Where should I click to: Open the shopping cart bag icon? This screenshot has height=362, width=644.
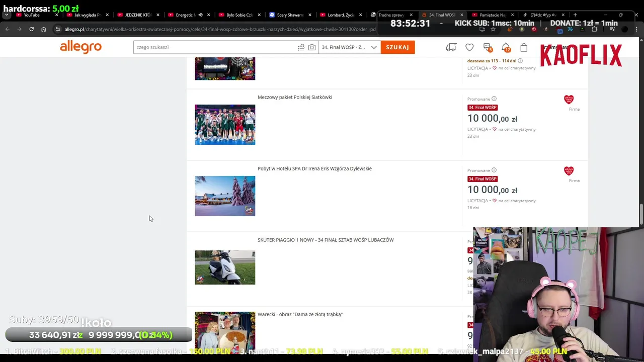coord(524,47)
